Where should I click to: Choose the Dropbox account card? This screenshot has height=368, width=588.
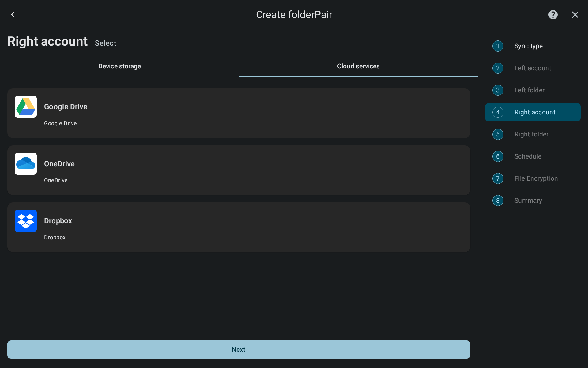pos(239,227)
